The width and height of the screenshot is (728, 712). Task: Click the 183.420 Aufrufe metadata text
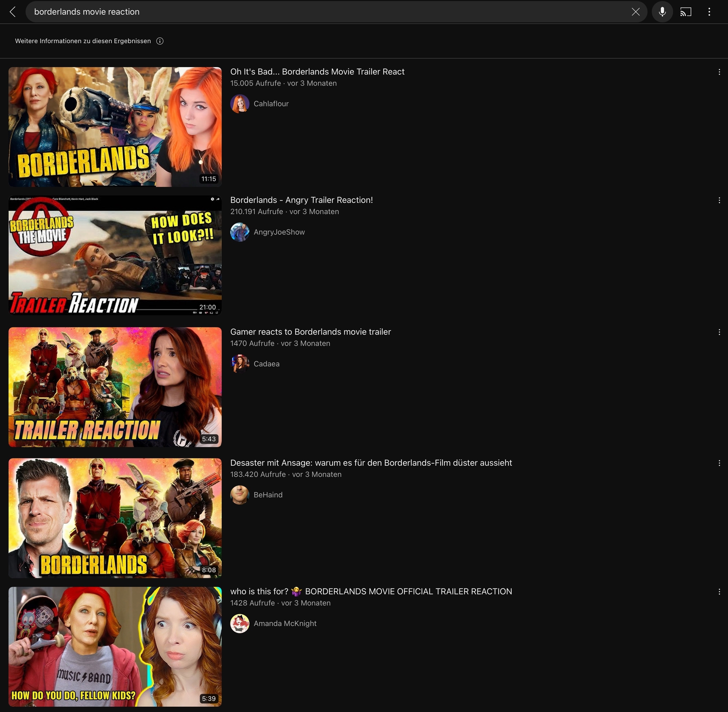(258, 475)
